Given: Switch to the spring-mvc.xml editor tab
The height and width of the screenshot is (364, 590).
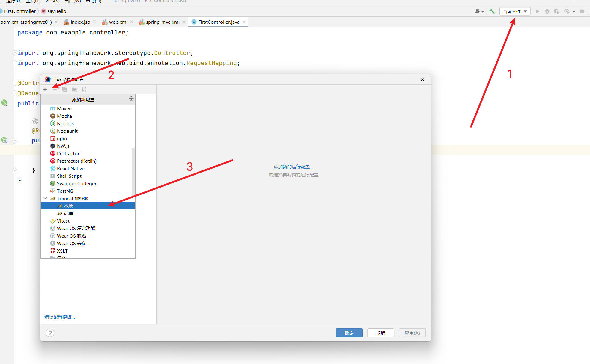Looking at the screenshot, I should click(162, 22).
